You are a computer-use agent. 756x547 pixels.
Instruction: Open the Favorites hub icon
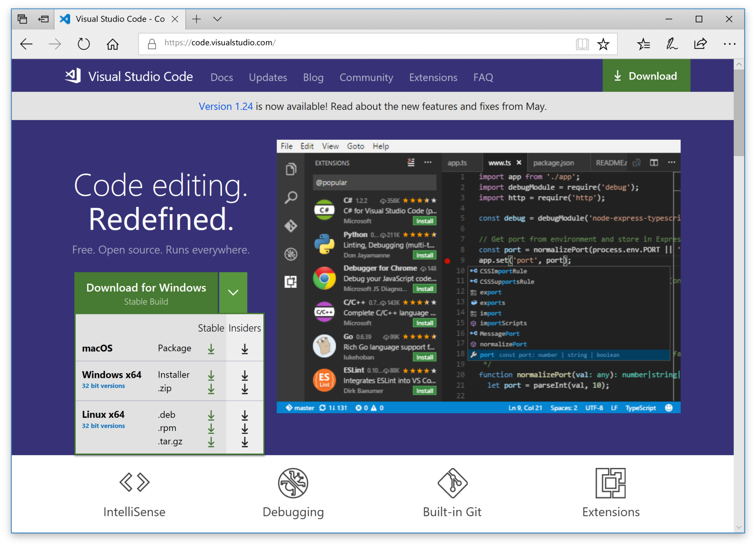643,44
